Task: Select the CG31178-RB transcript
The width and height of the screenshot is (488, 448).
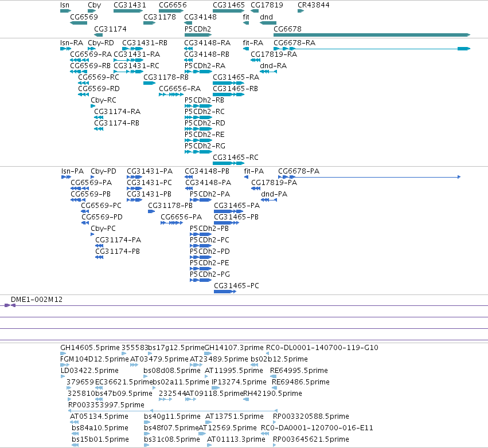Action: [x=150, y=83]
